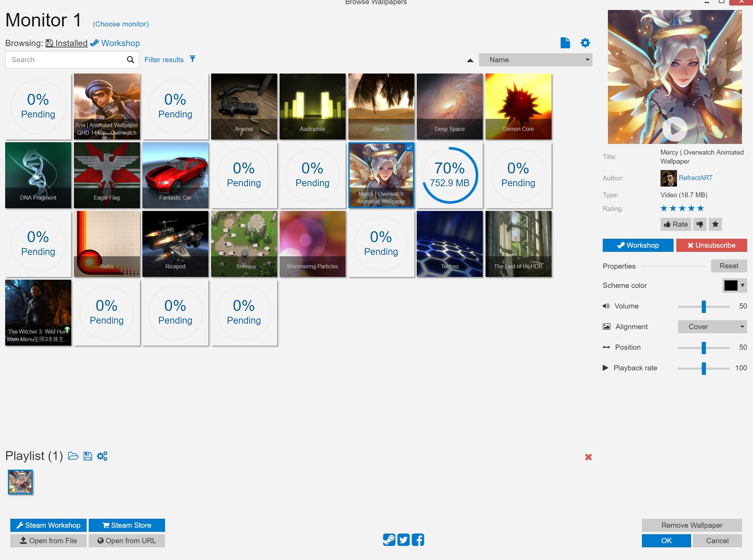Select the Arsenal wallpaper thumbnail
753x560 pixels.
point(244,107)
